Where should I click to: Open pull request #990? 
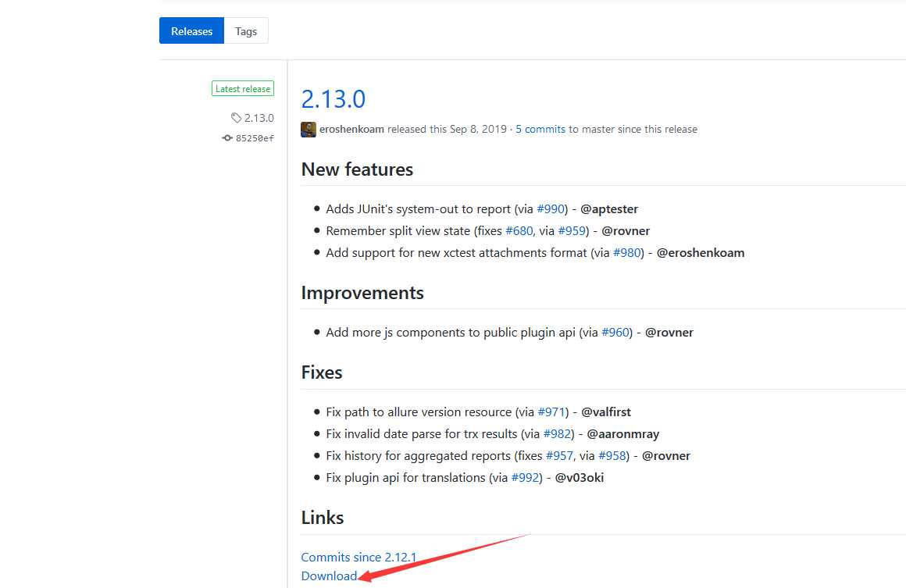(550, 209)
